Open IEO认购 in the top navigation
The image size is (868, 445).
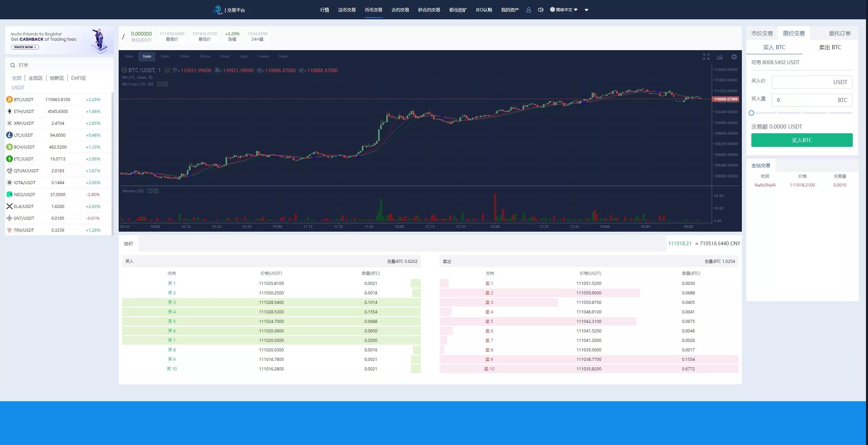coord(484,10)
